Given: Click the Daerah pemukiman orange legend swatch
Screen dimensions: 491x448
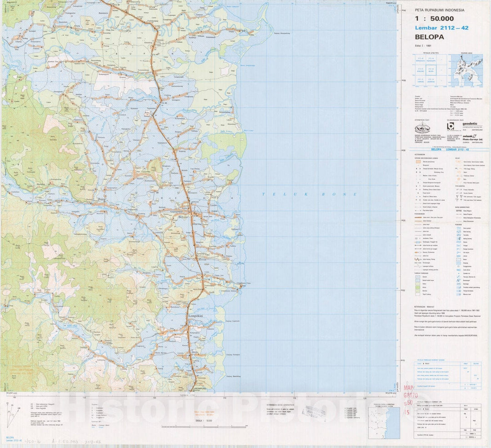Looking at the screenshot, I should click(418, 161).
